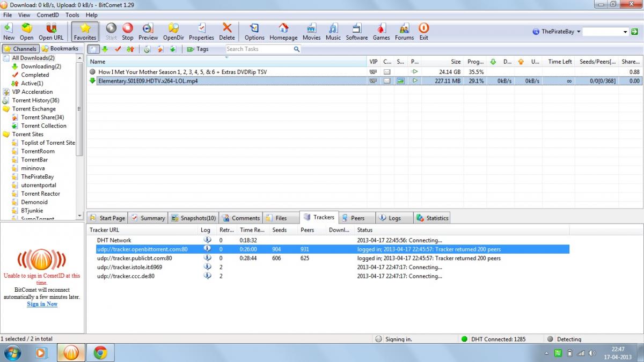Screen dimensions: 644x362
Task: Open the Tools menu
Action: [x=72, y=15]
